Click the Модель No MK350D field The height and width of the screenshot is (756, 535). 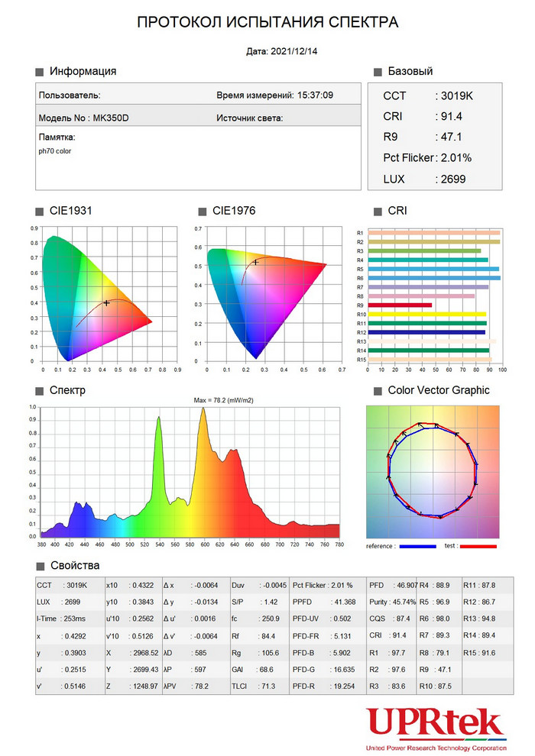(x=83, y=118)
